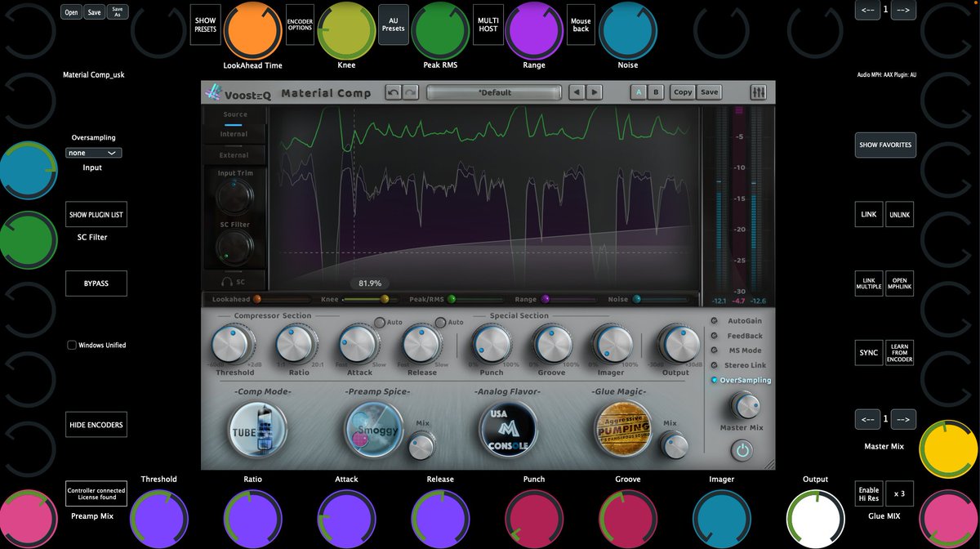980x549 pixels.
Task: Click SHOW PLUGIN LIST
Action: point(96,215)
